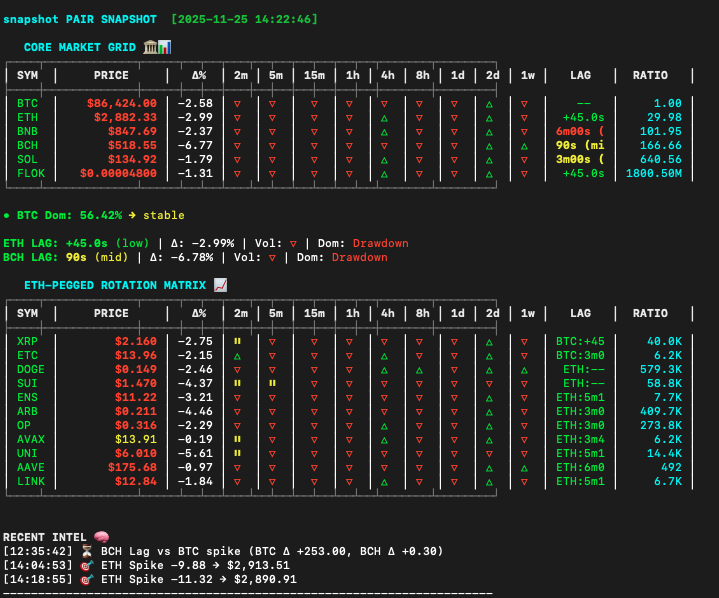This screenshot has height=598, width=719.
Task: Click the ETH price $2,882.33
Action: pos(125,117)
